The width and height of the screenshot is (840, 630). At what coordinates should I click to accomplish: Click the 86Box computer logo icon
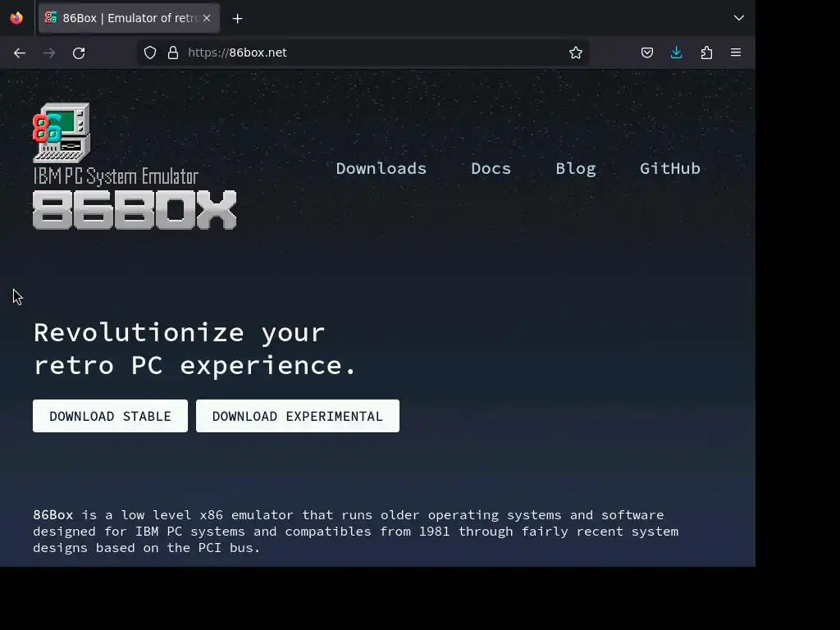click(x=62, y=133)
